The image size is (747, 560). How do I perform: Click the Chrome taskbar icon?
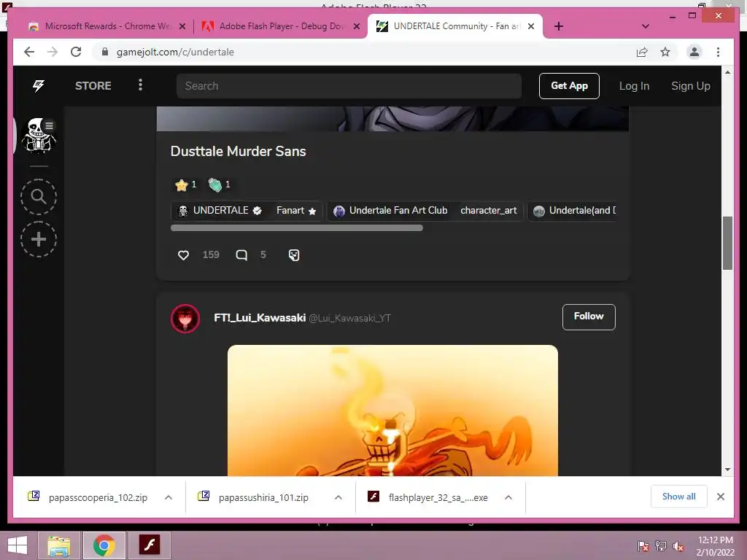[x=104, y=545]
